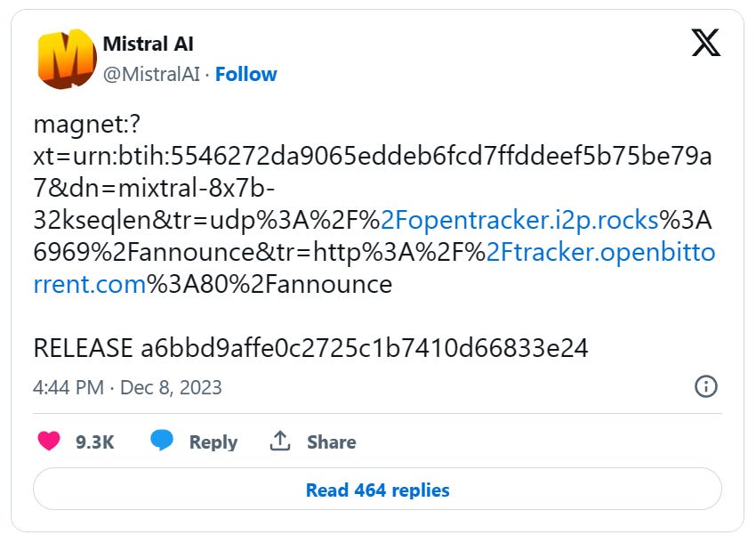Image resolution: width=756 pixels, height=551 pixels.
Task: Click the share upload arrow icon
Action: point(279,441)
